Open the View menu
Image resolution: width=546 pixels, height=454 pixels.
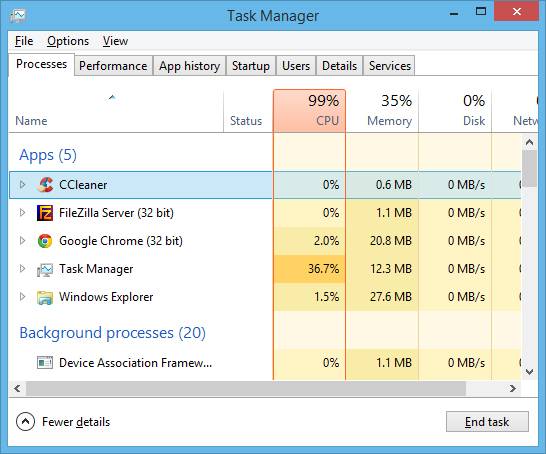tap(115, 41)
